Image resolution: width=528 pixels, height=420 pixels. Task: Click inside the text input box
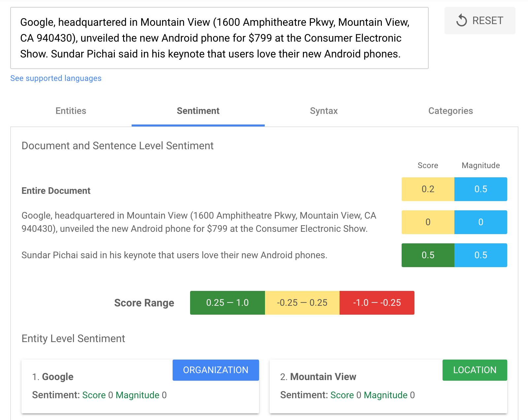pyautogui.click(x=219, y=38)
